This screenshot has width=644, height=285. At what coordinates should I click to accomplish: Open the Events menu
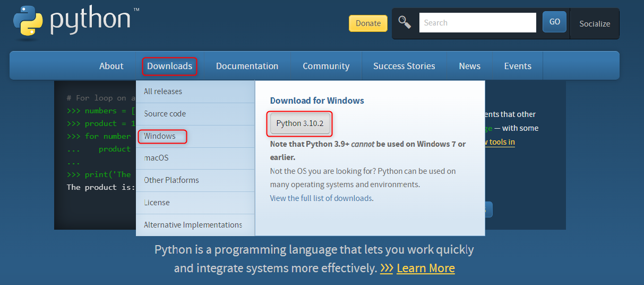coord(518,66)
